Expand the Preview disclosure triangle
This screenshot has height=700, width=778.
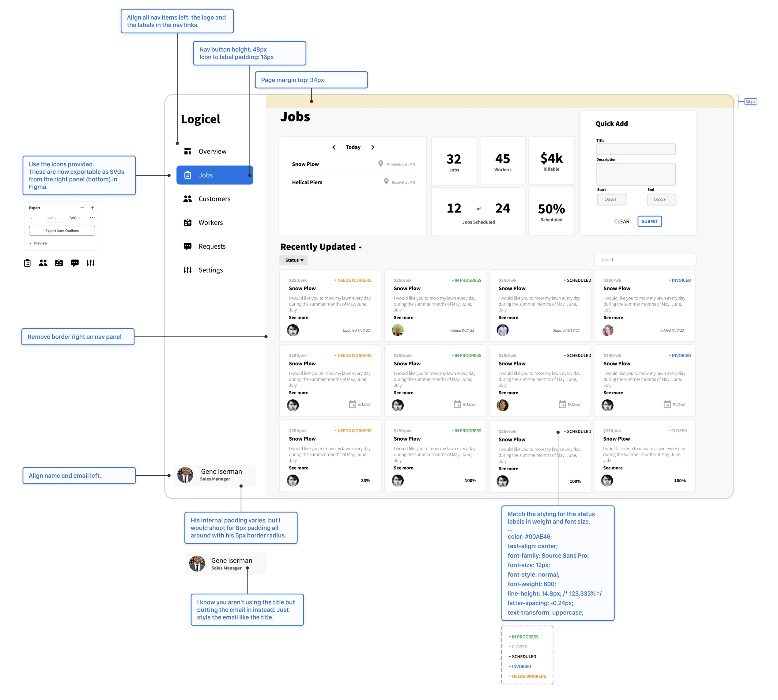point(30,243)
